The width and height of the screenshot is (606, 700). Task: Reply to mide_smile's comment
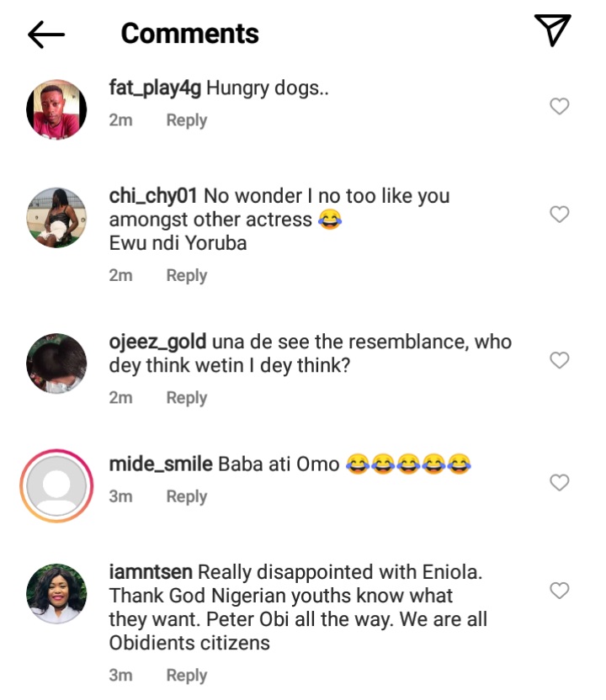[x=186, y=496]
